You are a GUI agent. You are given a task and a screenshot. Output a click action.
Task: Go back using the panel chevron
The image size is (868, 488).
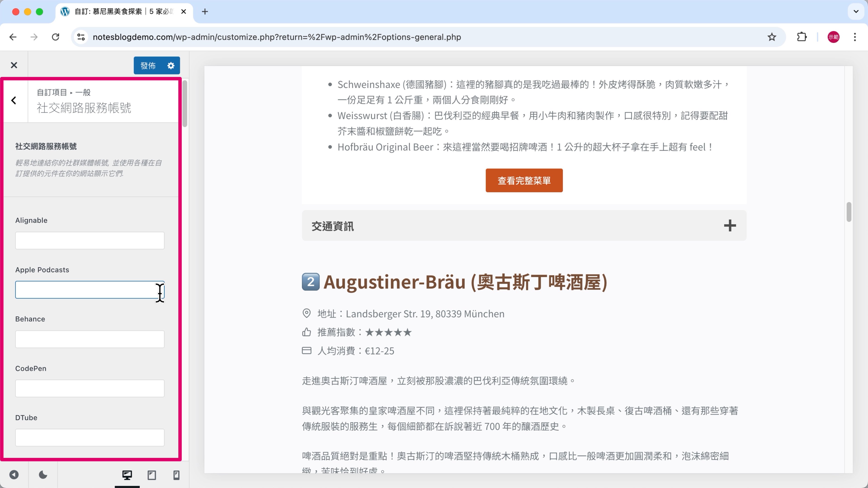(x=14, y=100)
